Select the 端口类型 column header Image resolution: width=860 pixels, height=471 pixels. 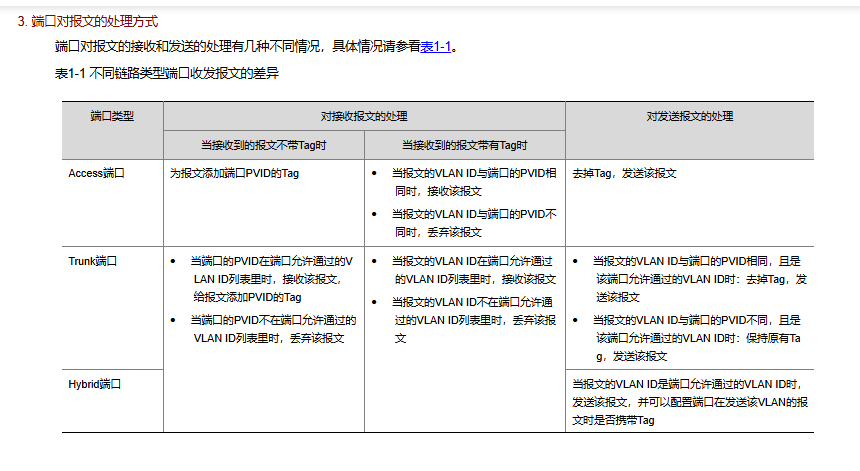[112, 116]
